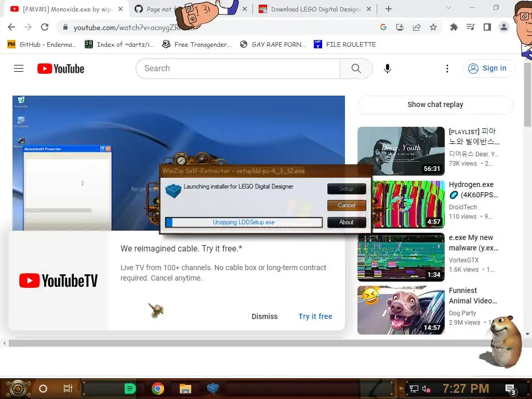The width and height of the screenshot is (532, 399).
Task: Open e.exe My new malware thumbnail
Action: click(x=401, y=257)
